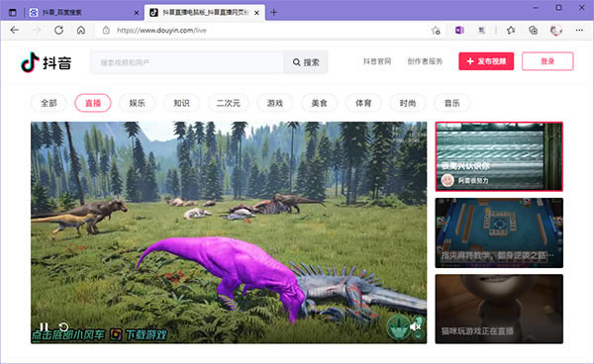Select the 娱乐 category
Viewport: 594px width, 364px height.
point(138,103)
